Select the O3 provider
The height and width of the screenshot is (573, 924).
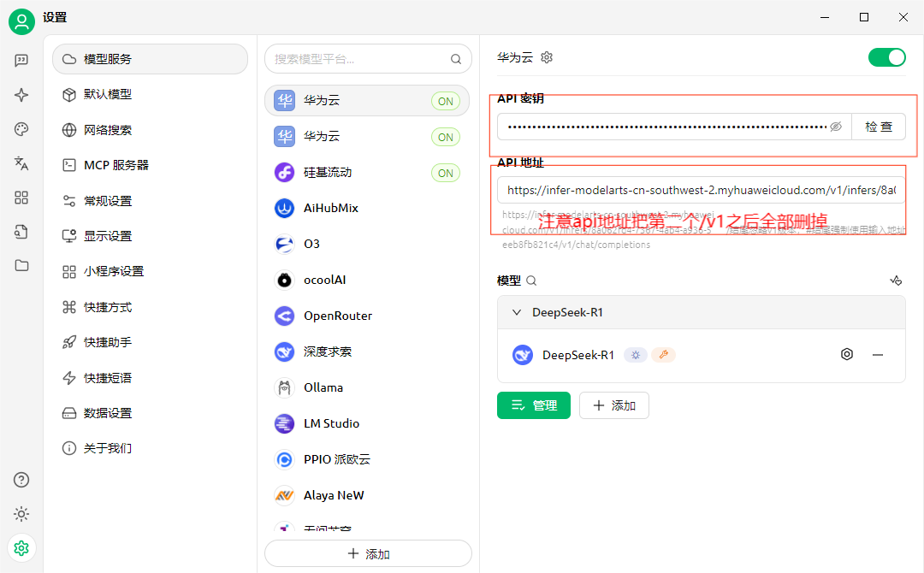click(367, 244)
